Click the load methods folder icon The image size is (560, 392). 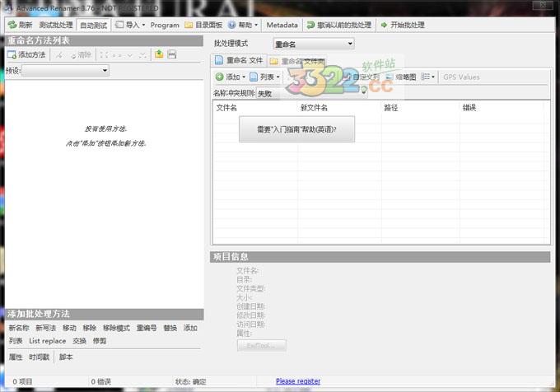click(x=159, y=54)
